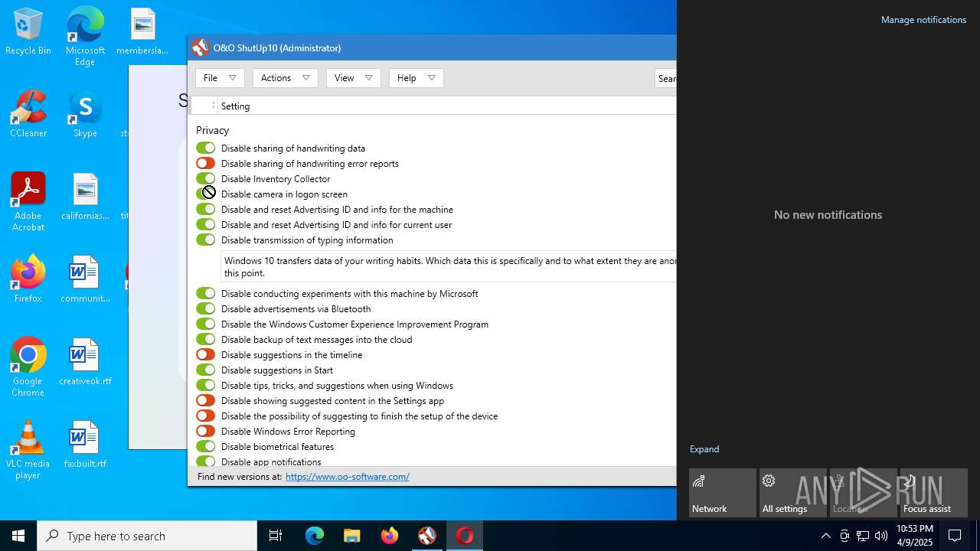The width and height of the screenshot is (980, 551).
Task: Click Manage notifications link
Action: click(x=923, y=20)
